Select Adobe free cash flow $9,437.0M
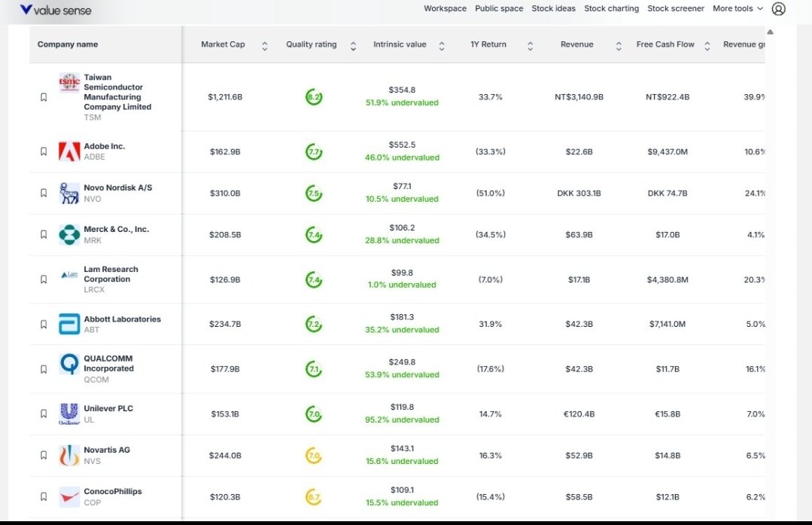Image resolution: width=812 pixels, height=525 pixels. click(x=668, y=152)
